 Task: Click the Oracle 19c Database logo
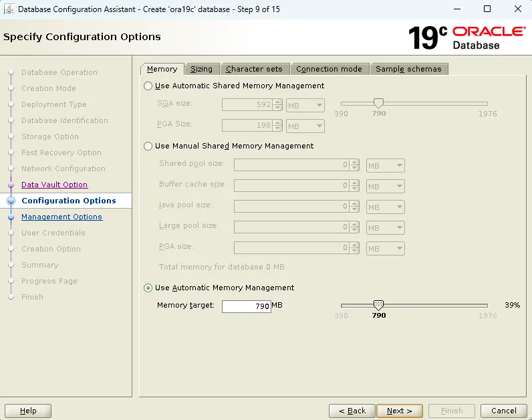pyautogui.click(x=467, y=37)
